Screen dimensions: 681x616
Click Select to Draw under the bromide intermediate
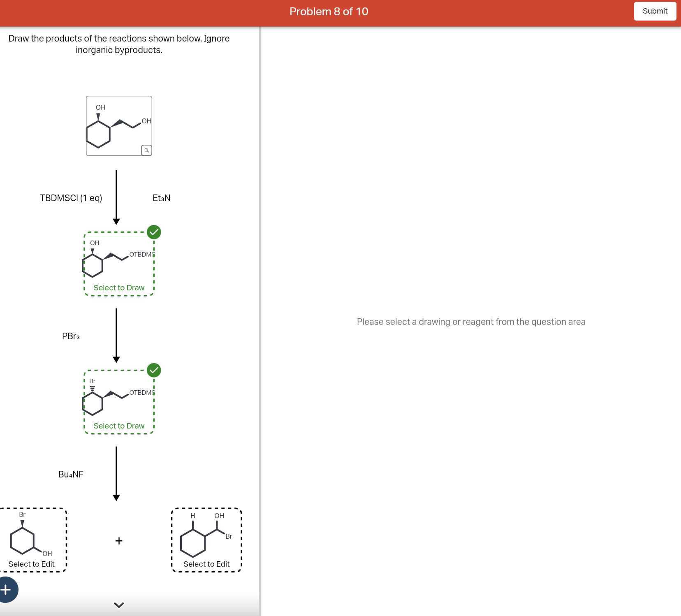tap(119, 426)
